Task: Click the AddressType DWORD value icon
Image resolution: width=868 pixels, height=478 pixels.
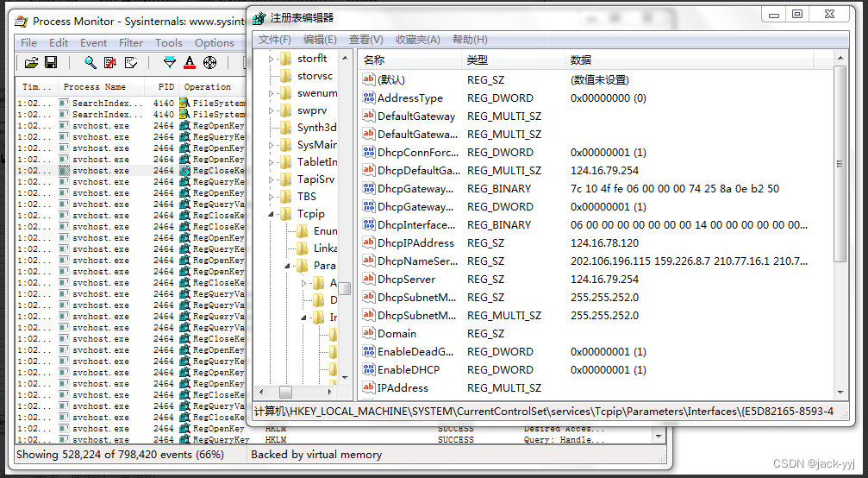Action: (x=369, y=98)
